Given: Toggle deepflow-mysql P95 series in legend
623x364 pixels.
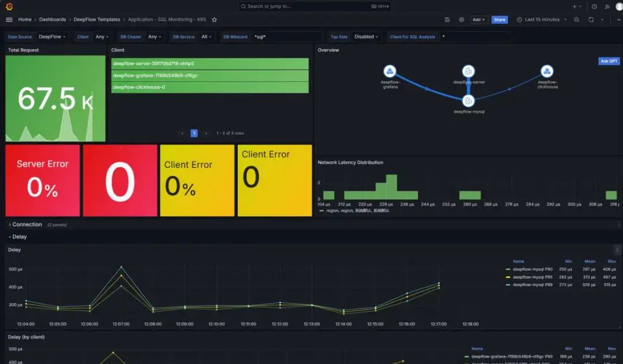Looking at the screenshot, I should [532, 277].
